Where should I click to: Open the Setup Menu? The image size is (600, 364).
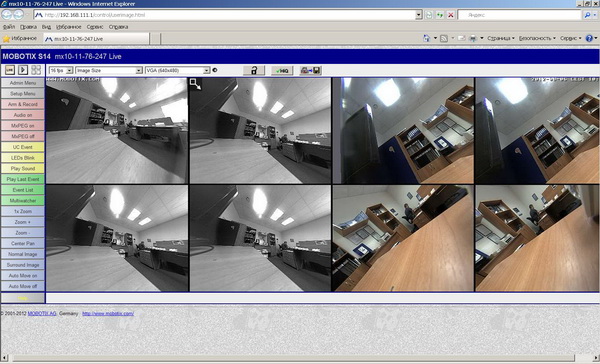[x=23, y=93]
